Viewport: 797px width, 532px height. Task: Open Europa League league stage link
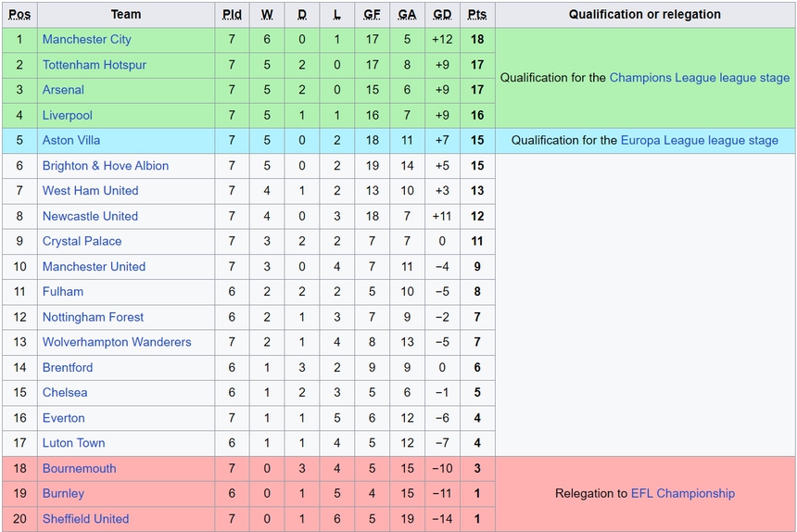pos(700,141)
